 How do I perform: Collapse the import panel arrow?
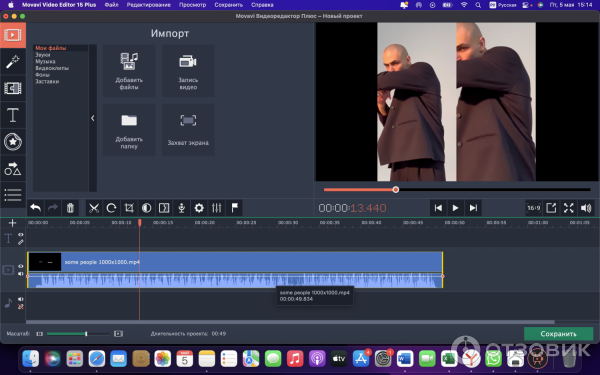tap(93, 118)
